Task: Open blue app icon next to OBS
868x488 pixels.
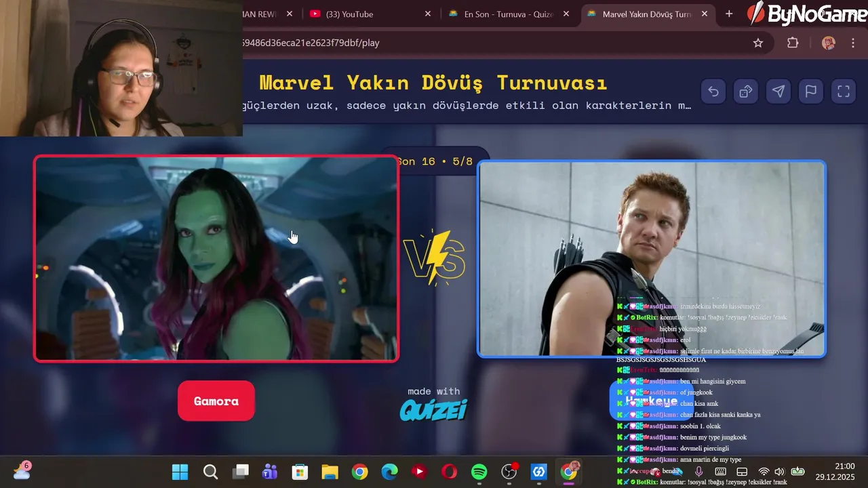Action: coord(539,472)
